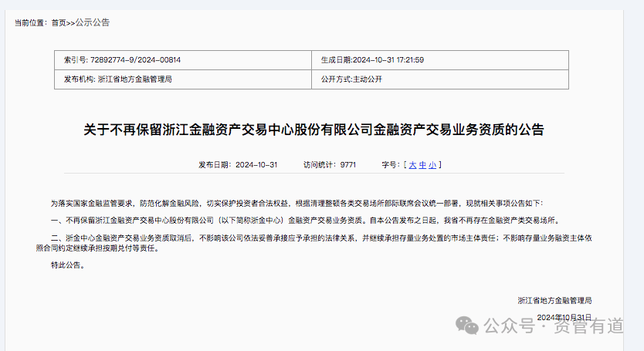Click the paragraph starting with 为落实国家金融监管要求
The image size is (644, 351).
tap(297, 203)
